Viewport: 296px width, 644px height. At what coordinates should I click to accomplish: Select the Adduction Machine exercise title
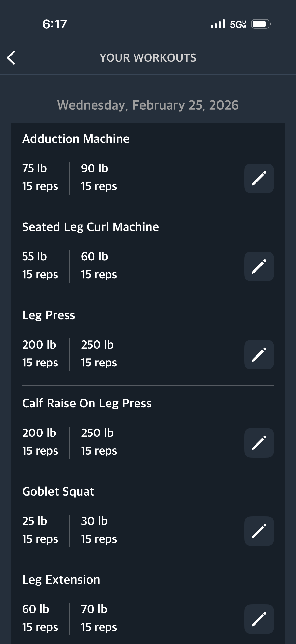[x=76, y=139]
